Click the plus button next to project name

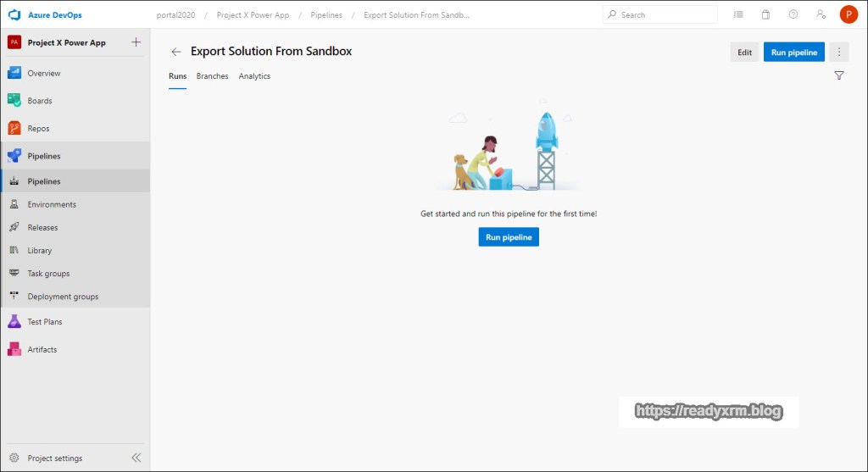pyautogui.click(x=136, y=42)
